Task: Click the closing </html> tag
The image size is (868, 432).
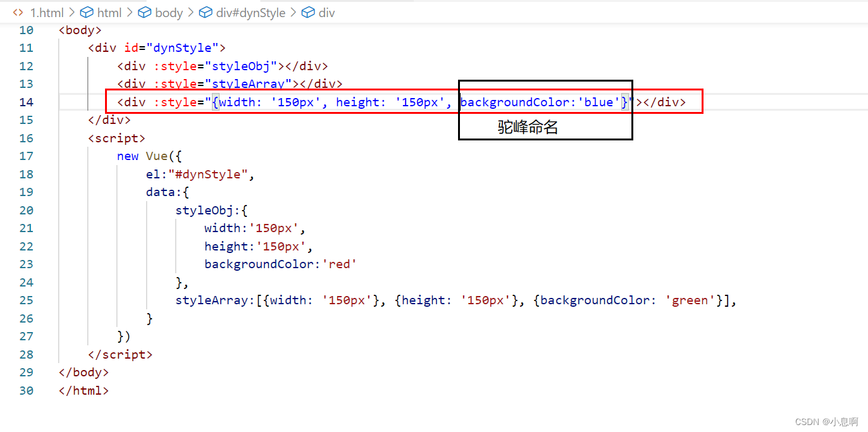Action: [84, 391]
